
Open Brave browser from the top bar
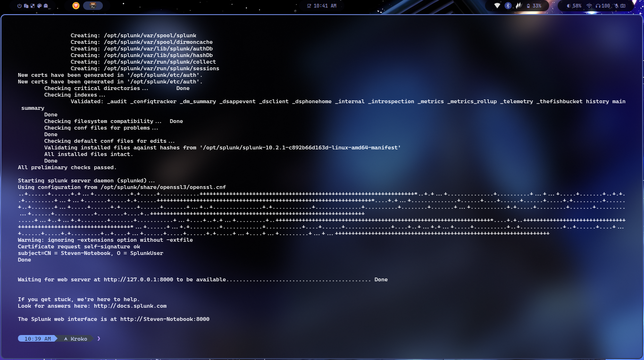tap(76, 6)
